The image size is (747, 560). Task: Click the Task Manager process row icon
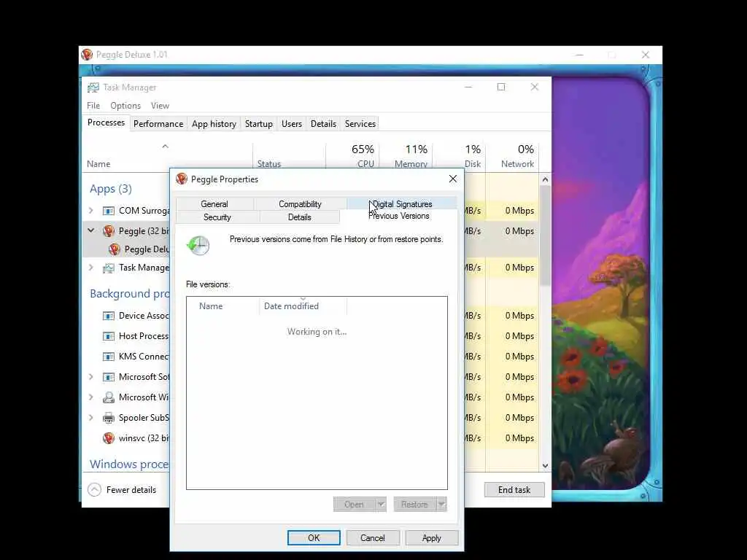pyautogui.click(x=109, y=268)
